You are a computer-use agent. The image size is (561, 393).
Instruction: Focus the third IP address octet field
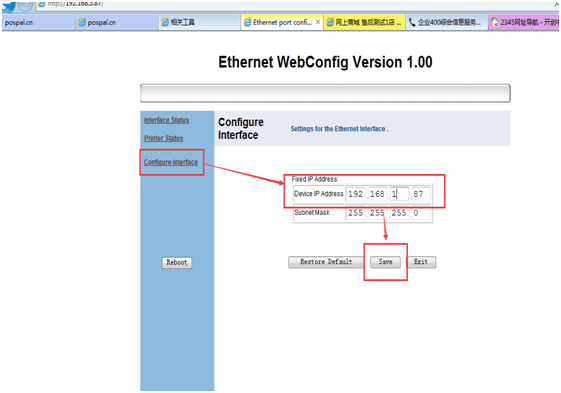pyautogui.click(x=399, y=194)
